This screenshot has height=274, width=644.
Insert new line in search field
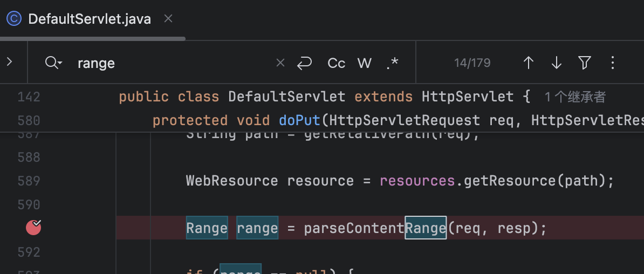tap(305, 63)
